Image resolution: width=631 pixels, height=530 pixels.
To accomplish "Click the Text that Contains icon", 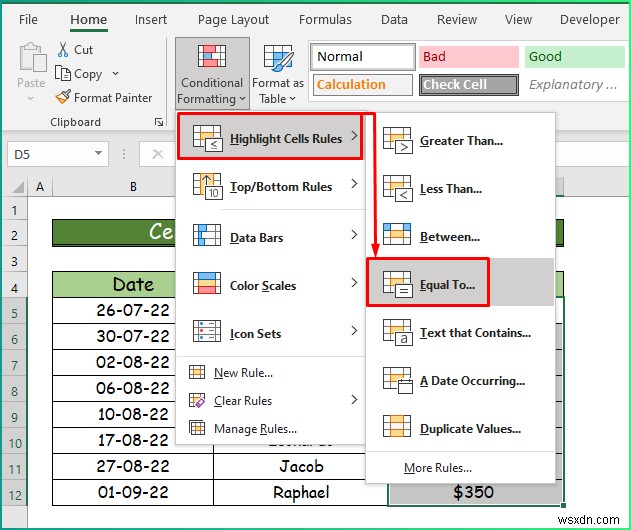I will [x=397, y=332].
